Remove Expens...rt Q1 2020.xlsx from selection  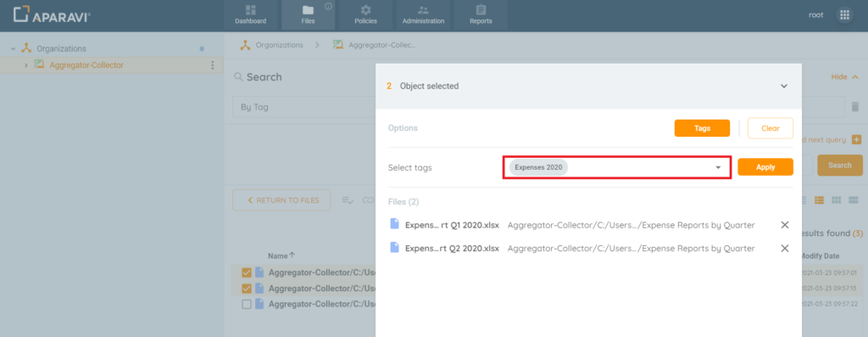click(x=784, y=224)
